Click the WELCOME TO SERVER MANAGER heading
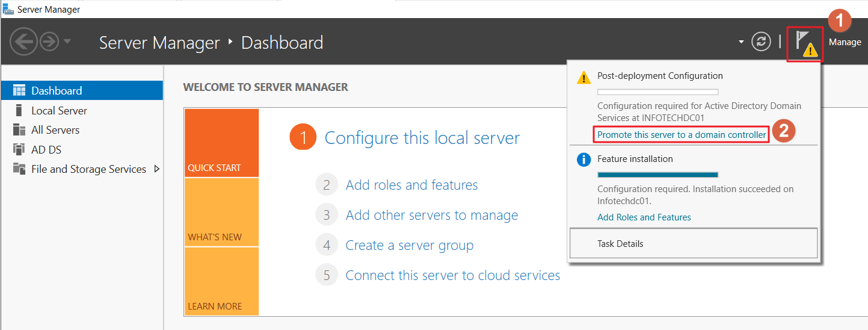The image size is (868, 330). (x=265, y=87)
